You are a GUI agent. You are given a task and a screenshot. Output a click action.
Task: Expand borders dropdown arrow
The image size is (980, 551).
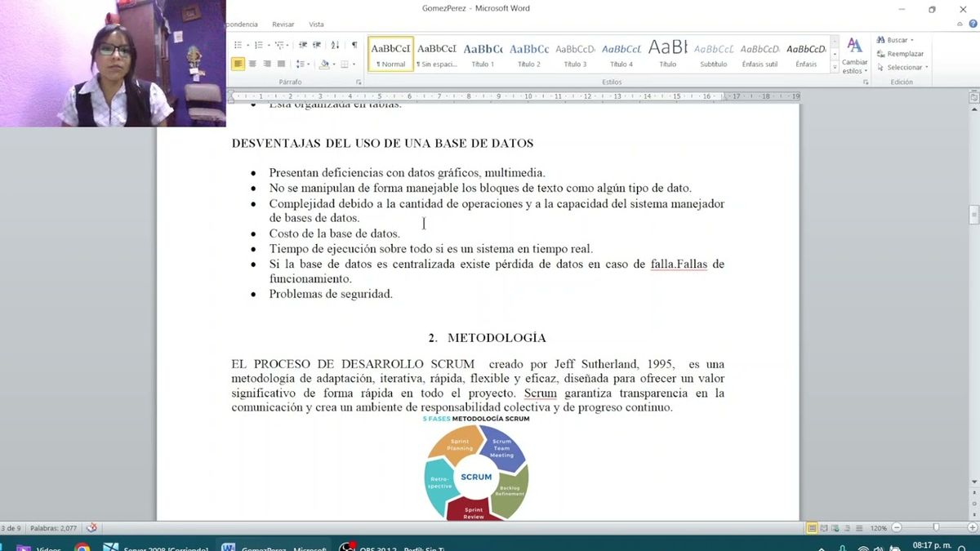pyautogui.click(x=354, y=64)
